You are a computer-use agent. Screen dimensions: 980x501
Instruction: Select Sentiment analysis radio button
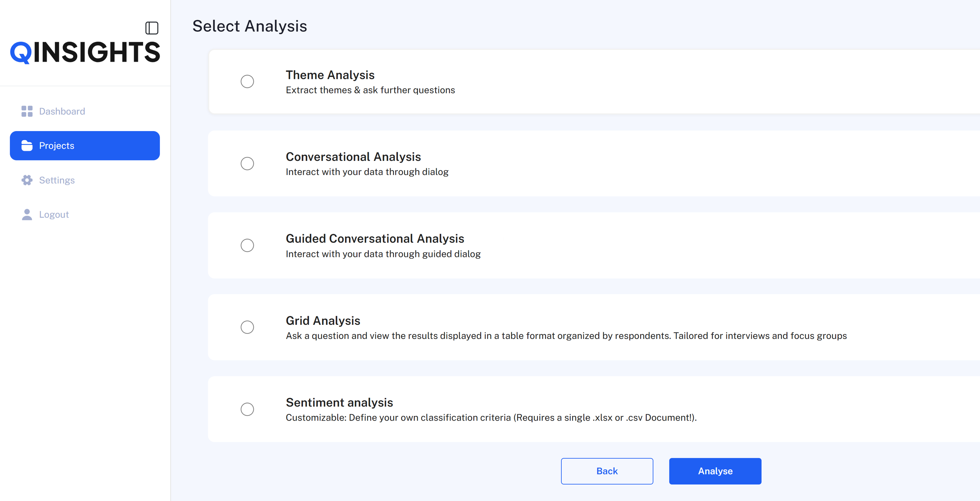click(x=247, y=409)
